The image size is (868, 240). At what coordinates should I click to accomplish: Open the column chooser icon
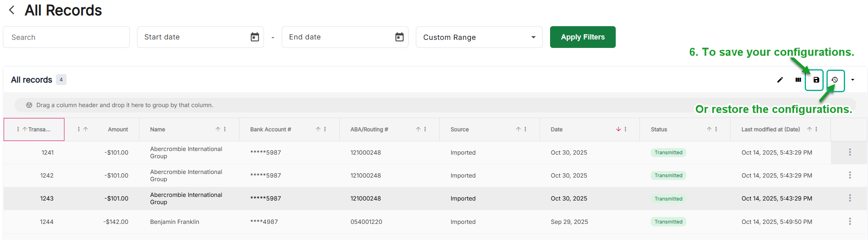coord(798,80)
